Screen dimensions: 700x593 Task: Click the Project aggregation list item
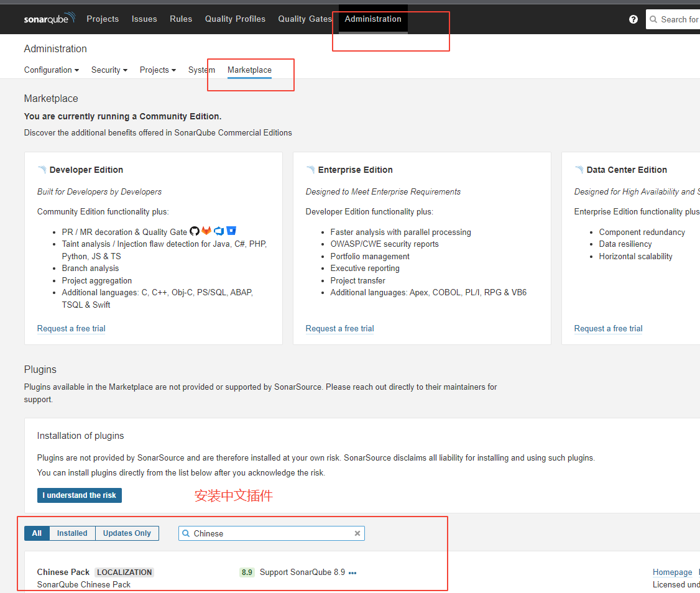[97, 280]
